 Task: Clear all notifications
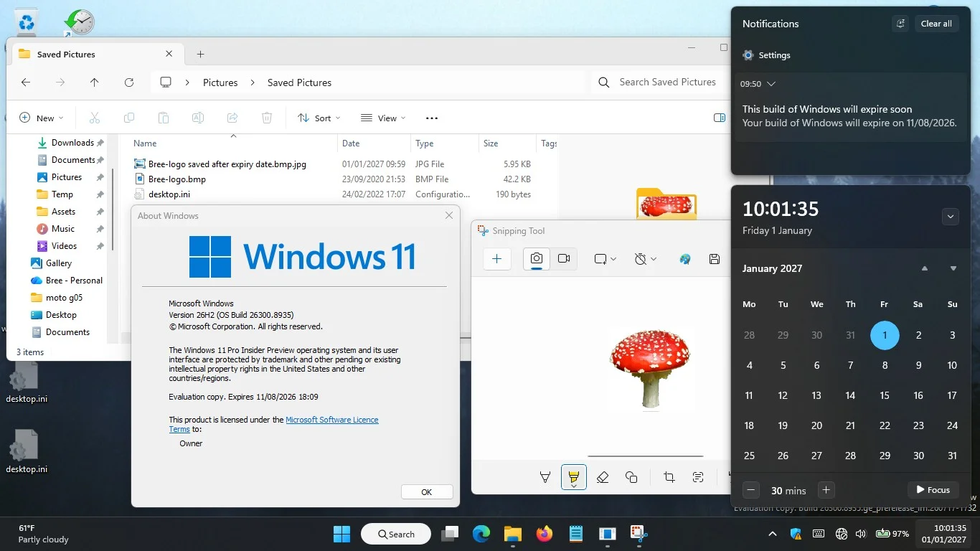[x=936, y=24]
